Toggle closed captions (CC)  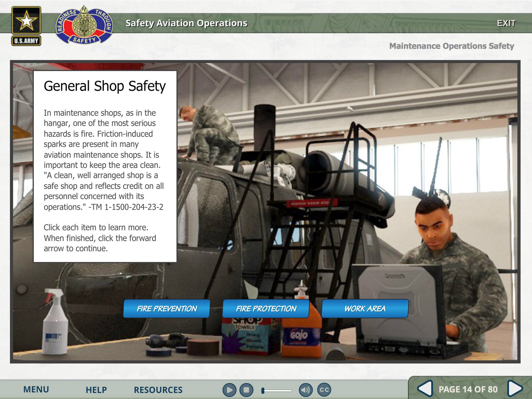click(324, 390)
